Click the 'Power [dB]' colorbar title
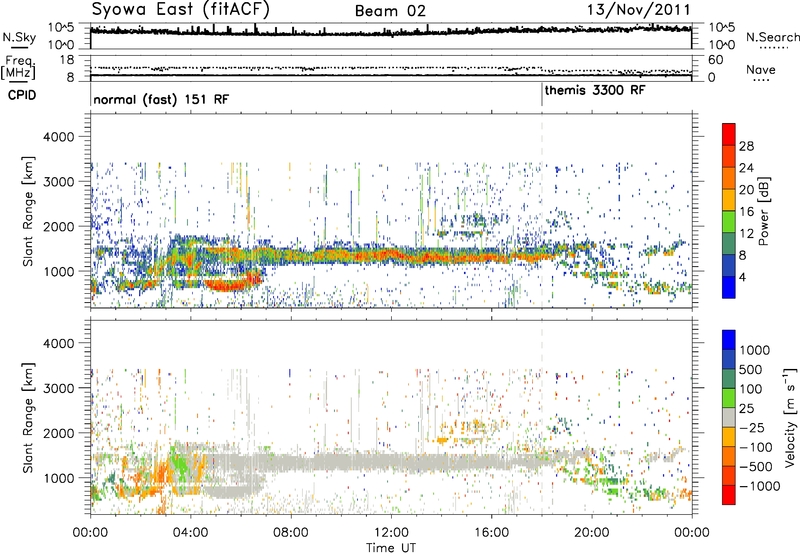Screen dimensions: 800x554 click(763, 211)
